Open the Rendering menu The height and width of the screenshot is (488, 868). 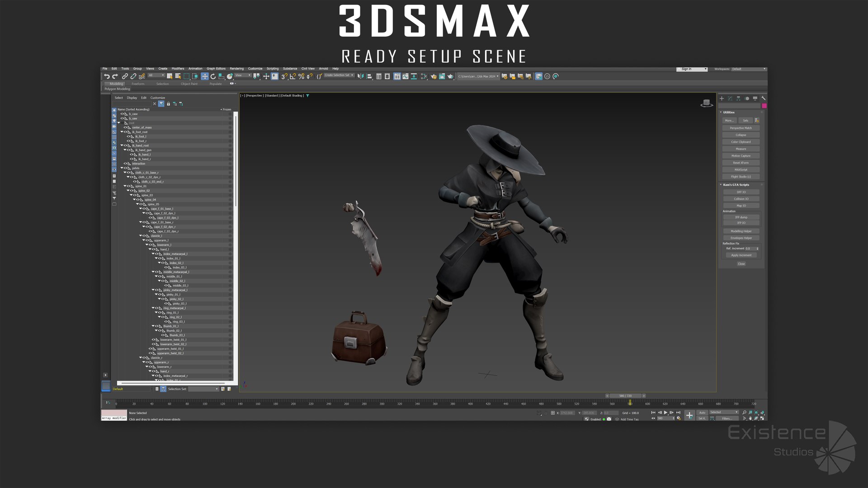236,69
